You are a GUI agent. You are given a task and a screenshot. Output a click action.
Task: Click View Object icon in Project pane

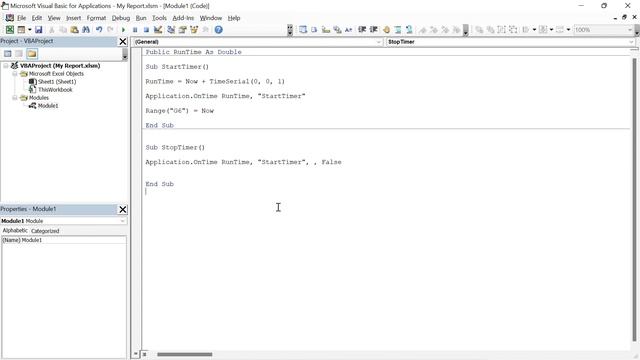(x=19, y=53)
